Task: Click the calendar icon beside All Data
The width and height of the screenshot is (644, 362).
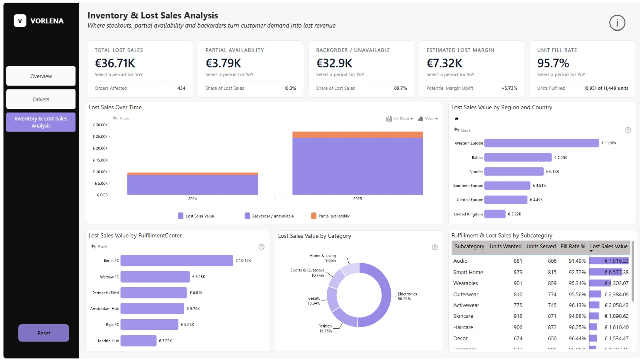Action: tap(389, 119)
